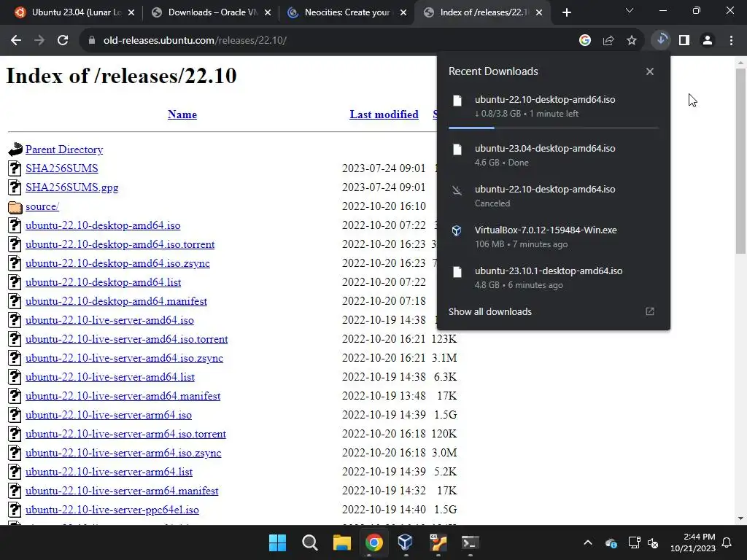Open ubuntu-22.10-desktop-amd64.iso.zsync link

pyautogui.click(x=117, y=264)
